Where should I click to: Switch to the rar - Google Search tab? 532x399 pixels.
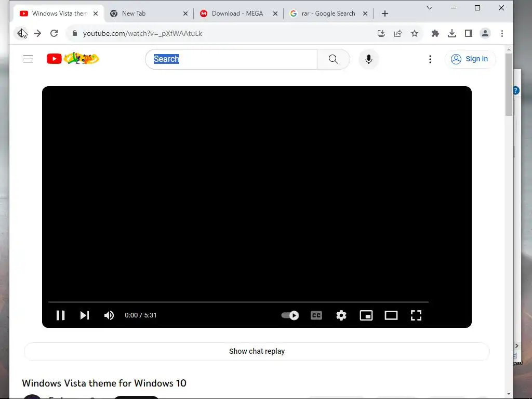(x=328, y=14)
